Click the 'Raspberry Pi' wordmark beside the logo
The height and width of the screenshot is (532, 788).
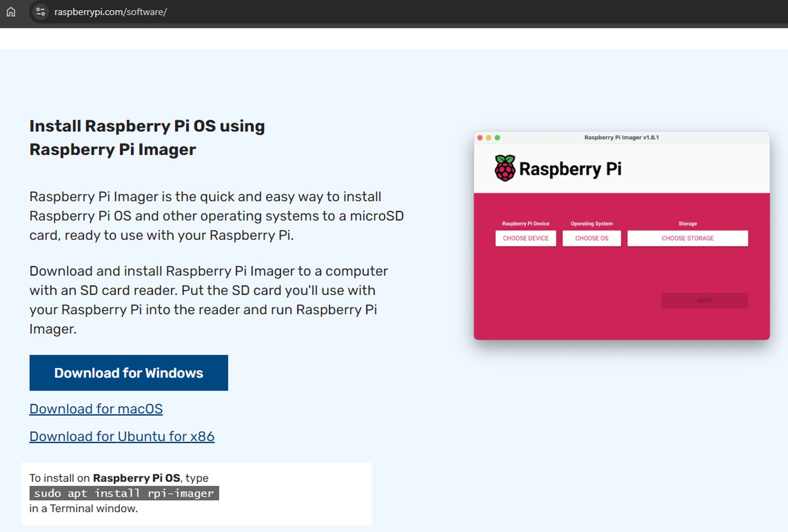(x=570, y=169)
